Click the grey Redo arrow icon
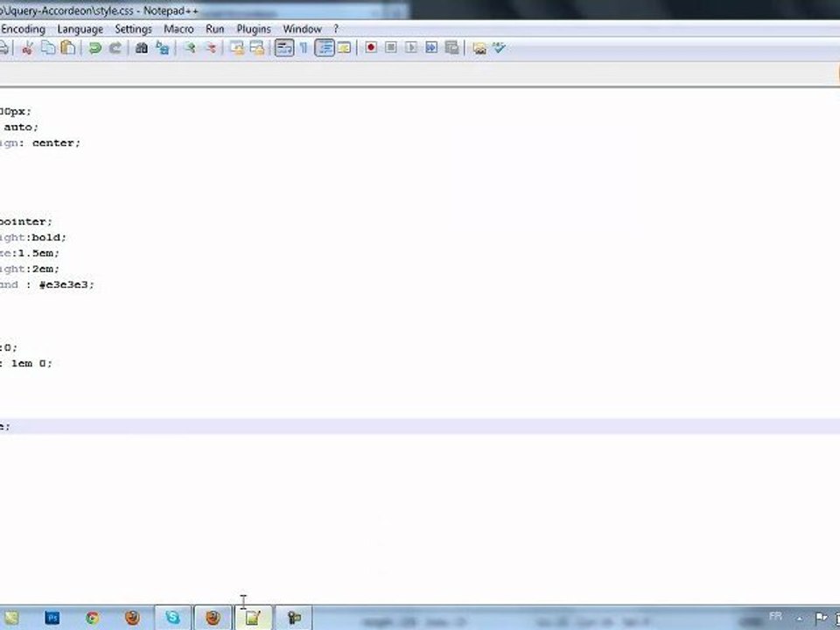Viewport: 840px width, 630px height. coord(115,47)
